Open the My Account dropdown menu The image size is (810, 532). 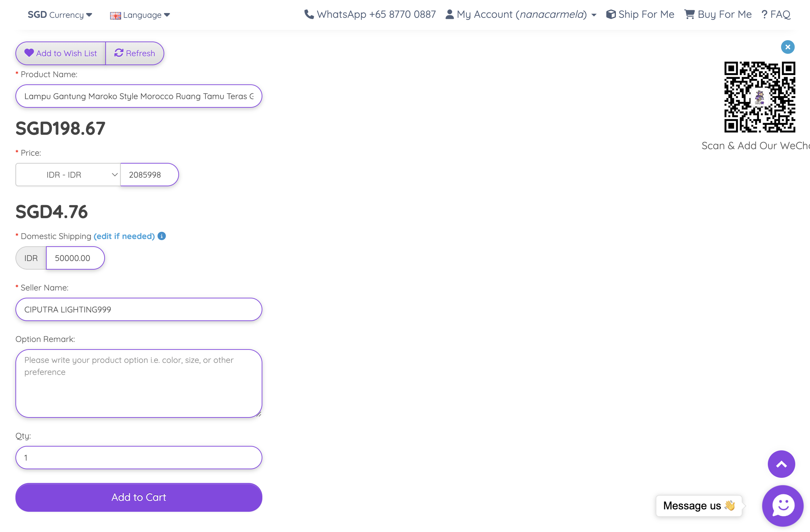pos(521,14)
